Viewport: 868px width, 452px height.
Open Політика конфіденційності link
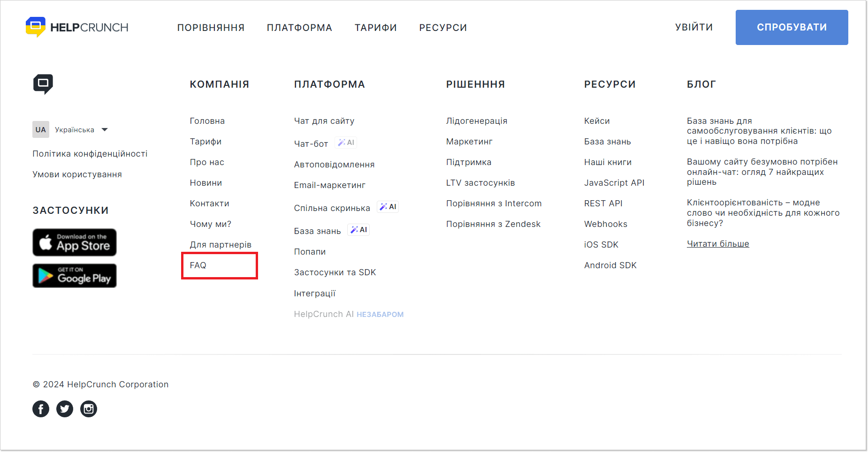tap(90, 154)
